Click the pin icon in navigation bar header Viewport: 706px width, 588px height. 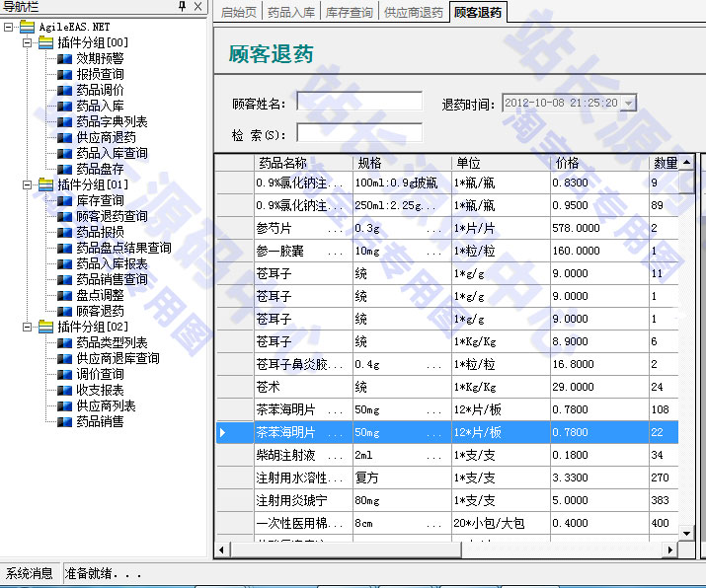click(181, 7)
